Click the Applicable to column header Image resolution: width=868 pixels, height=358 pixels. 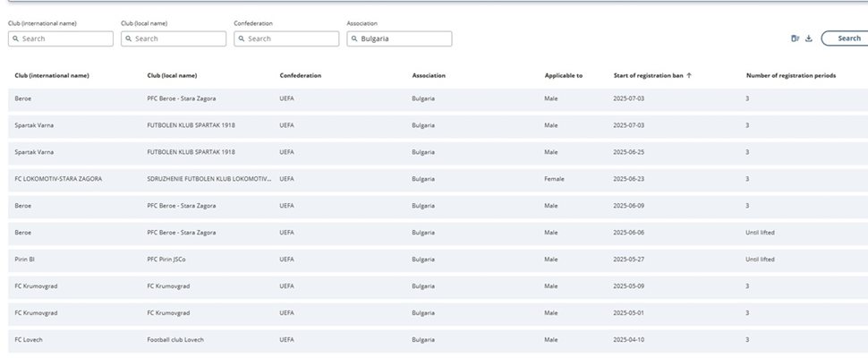tap(563, 76)
